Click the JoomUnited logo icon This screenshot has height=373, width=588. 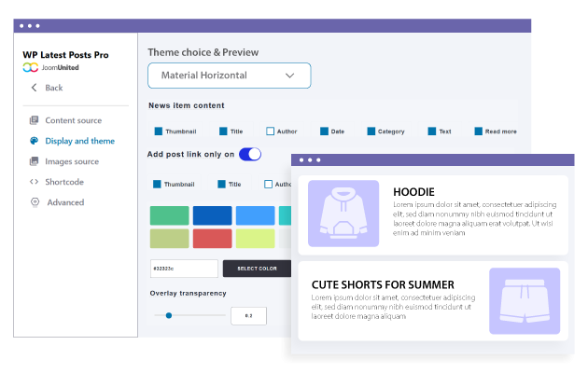(30, 68)
